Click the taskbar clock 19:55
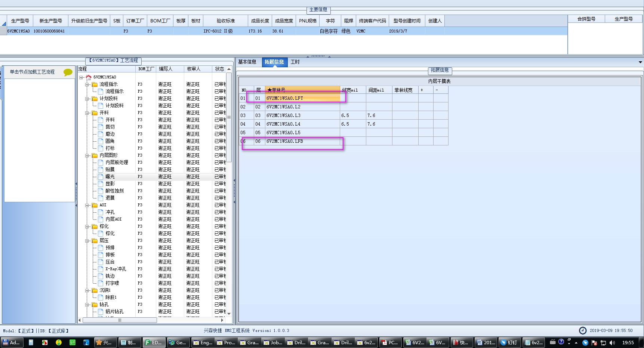 point(628,343)
